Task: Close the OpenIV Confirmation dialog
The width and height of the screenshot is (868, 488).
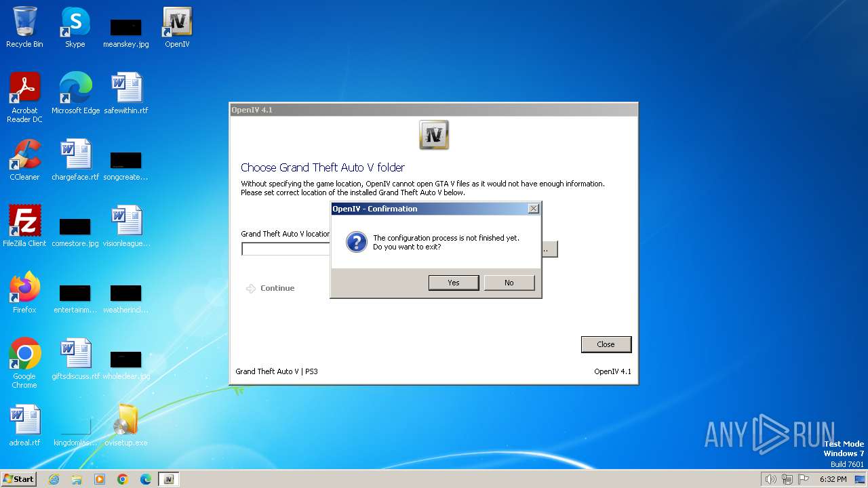Action: [534, 209]
